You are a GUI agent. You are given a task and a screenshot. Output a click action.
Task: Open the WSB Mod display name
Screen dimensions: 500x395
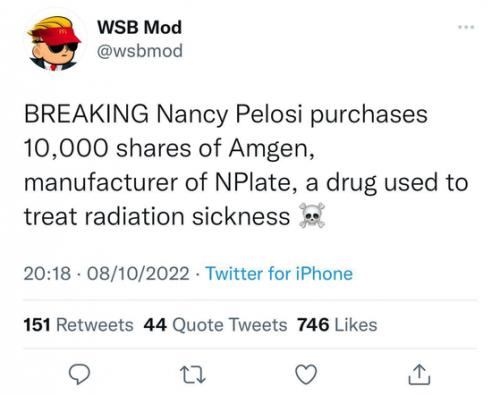(139, 27)
